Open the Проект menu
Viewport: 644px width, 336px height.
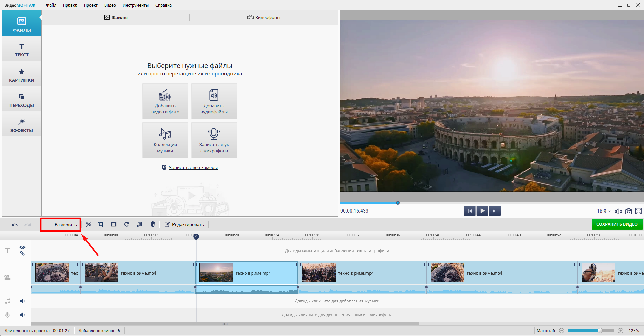91,5
